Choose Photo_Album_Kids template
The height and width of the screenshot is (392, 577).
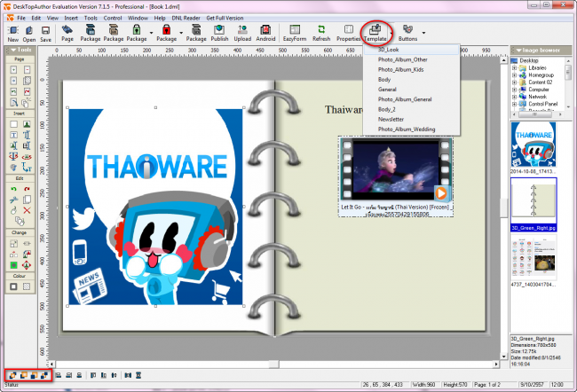(411, 69)
